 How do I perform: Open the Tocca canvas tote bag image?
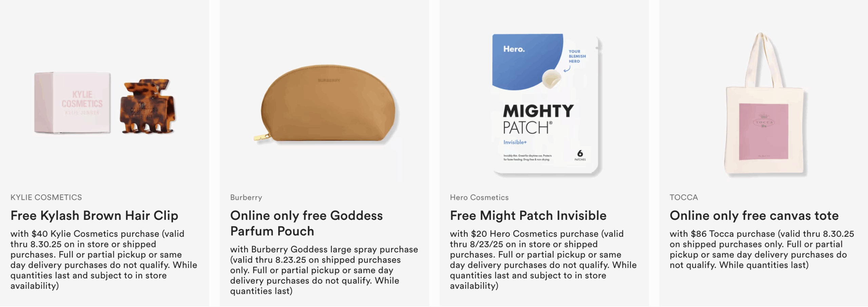pyautogui.click(x=765, y=109)
